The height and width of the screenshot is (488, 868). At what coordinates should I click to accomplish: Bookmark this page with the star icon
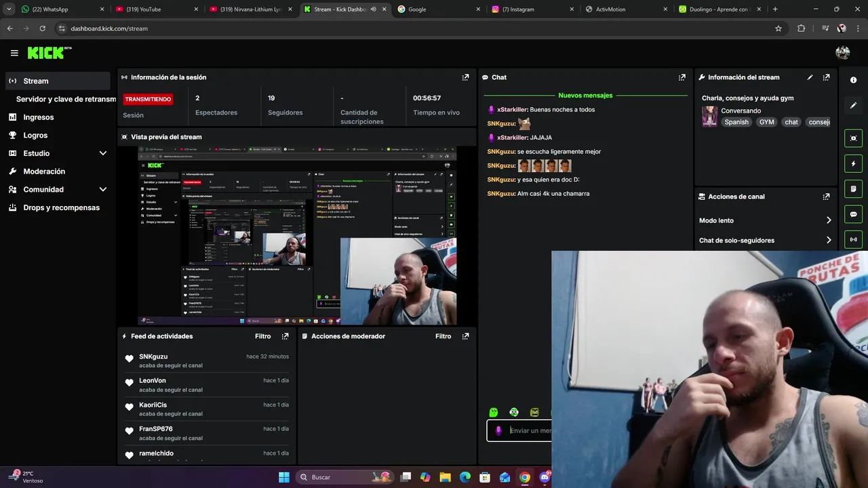778,28
